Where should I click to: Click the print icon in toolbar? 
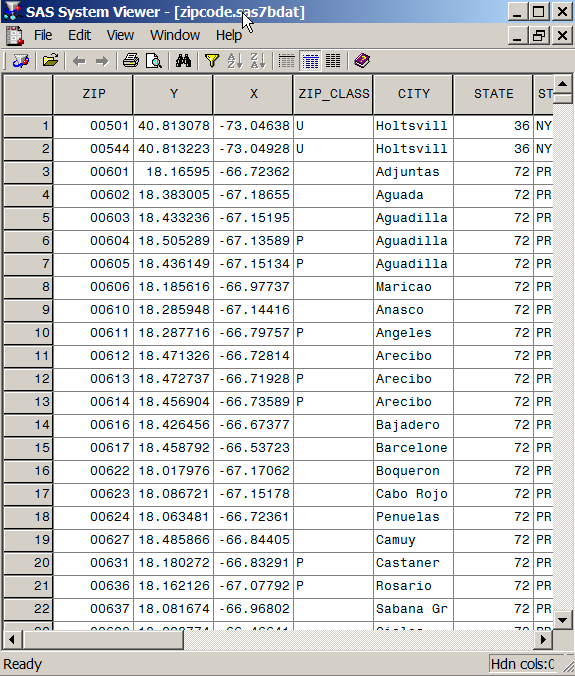coord(131,61)
